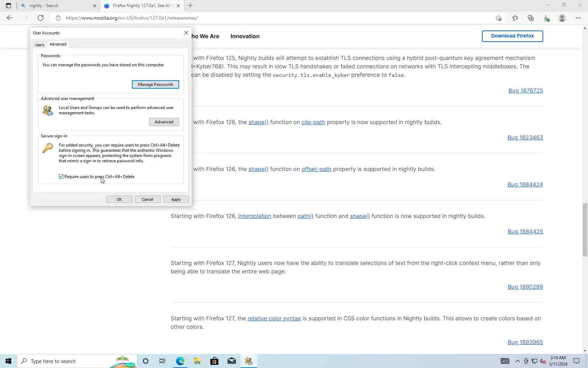
Task: Click Manage Passwords button
Action: click(x=155, y=84)
